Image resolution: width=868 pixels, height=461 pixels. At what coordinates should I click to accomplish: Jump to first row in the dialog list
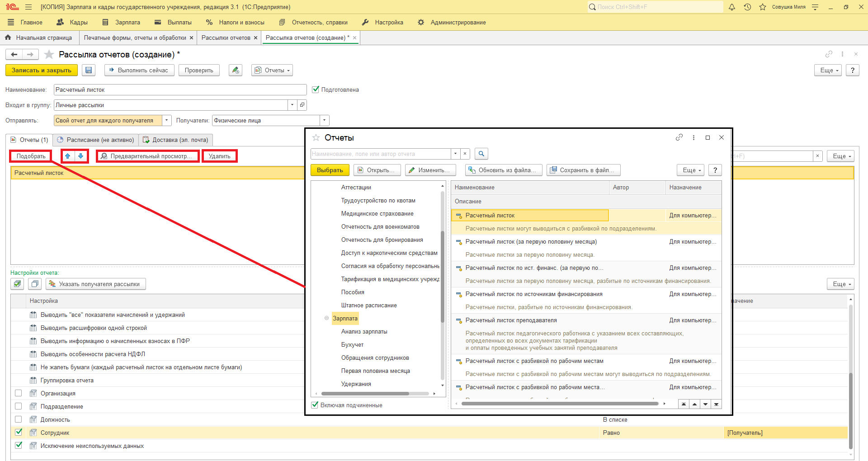pyautogui.click(x=684, y=404)
